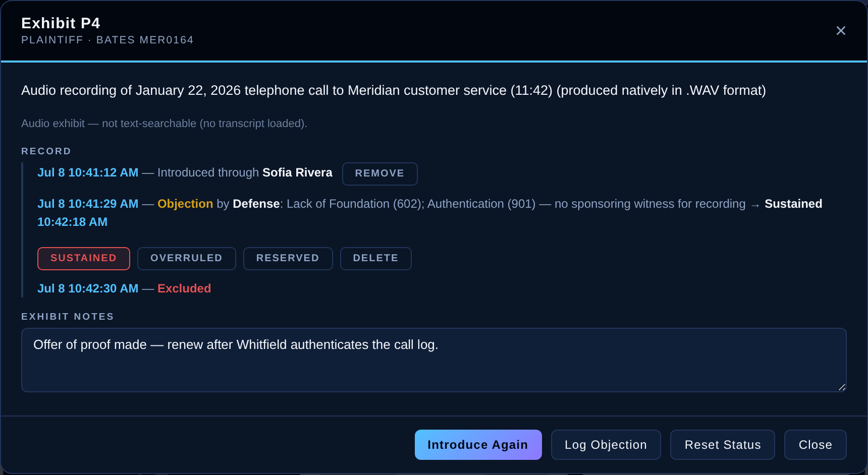Open the Log Objection action
Image resolution: width=868 pixels, height=475 pixels.
click(606, 445)
